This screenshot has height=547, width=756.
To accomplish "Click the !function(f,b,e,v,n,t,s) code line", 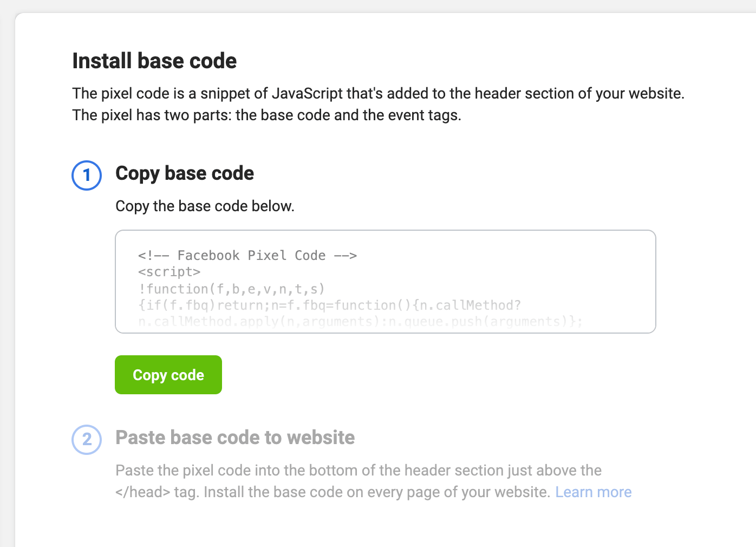I will pyautogui.click(x=231, y=289).
